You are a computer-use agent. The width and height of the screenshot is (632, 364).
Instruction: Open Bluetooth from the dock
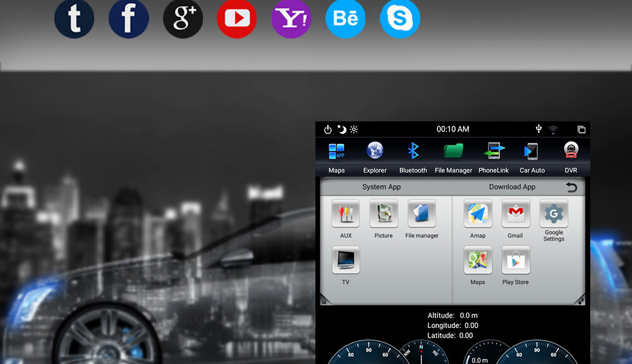coord(413,157)
